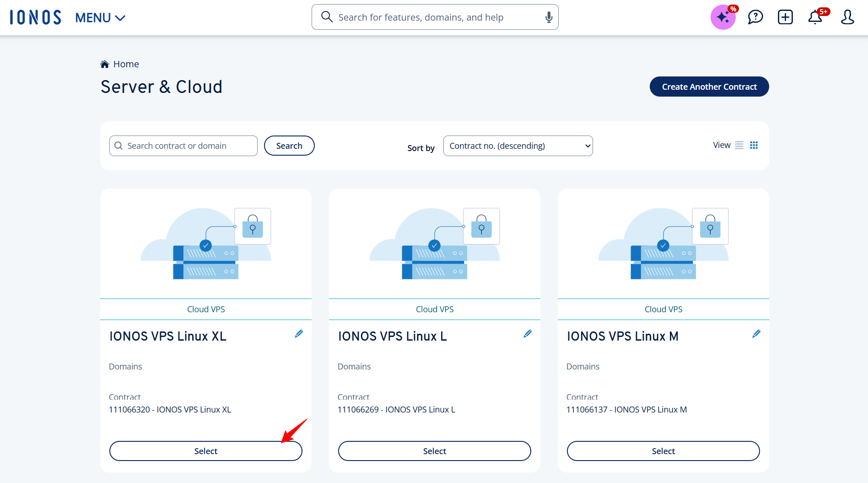868x483 pixels.
Task: Open the user account icon
Action: tap(847, 17)
